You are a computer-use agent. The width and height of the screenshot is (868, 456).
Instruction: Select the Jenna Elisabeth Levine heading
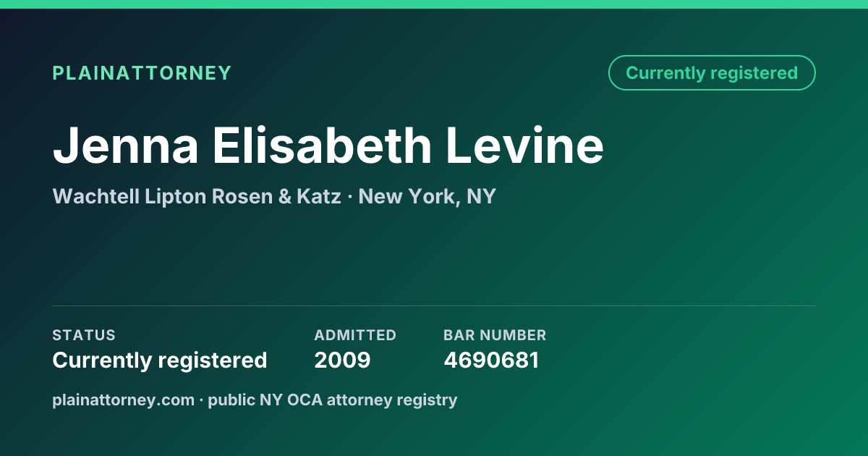click(328, 145)
